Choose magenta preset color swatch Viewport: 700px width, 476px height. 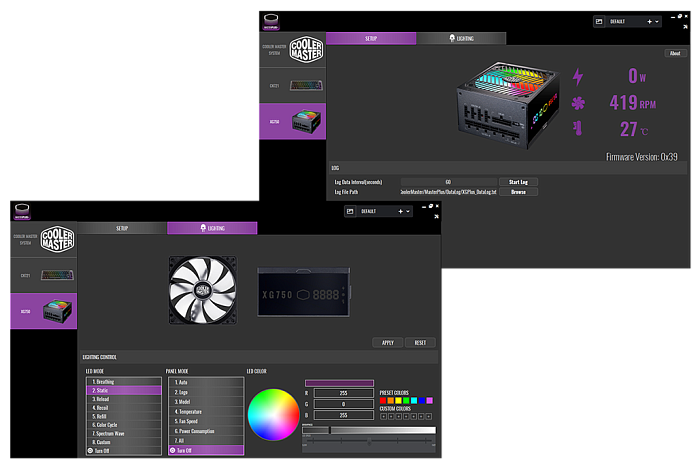429,401
